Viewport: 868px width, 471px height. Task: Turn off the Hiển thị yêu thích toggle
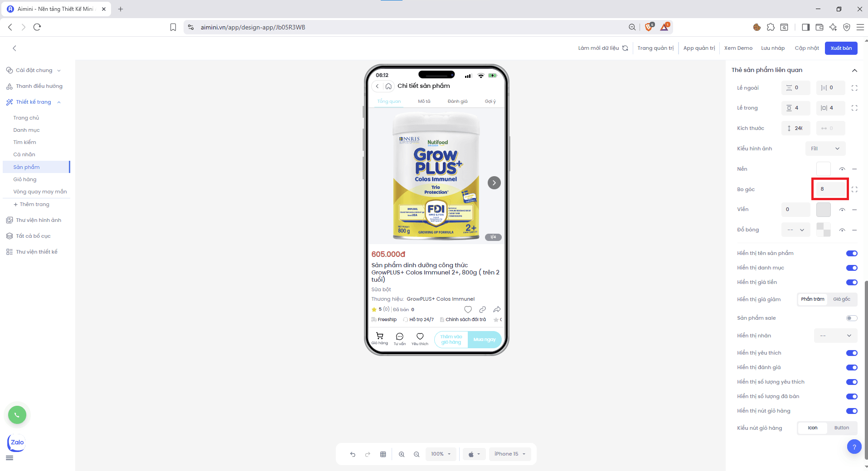click(x=852, y=353)
